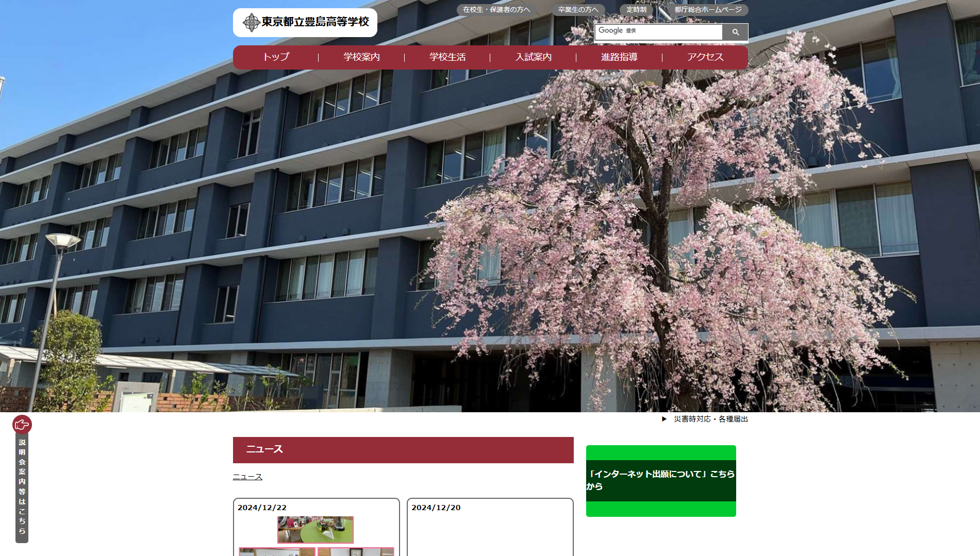Open the 学校案内 menu

[x=362, y=57]
